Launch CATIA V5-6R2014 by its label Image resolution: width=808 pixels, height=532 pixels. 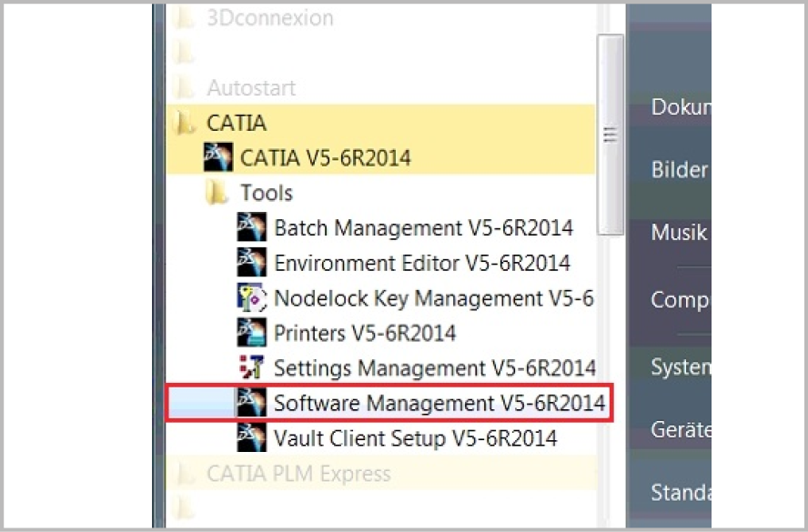pos(326,157)
